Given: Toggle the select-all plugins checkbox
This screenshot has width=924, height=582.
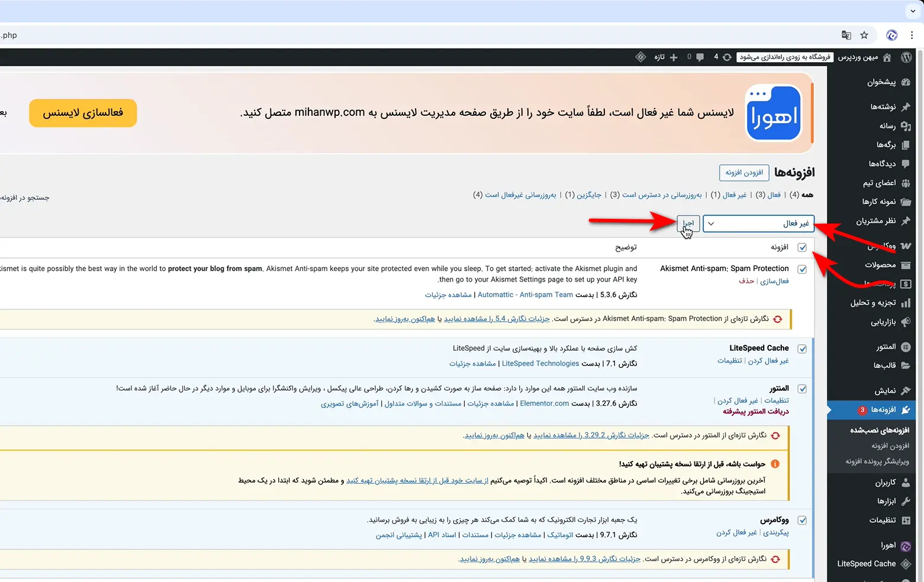Looking at the screenshot, I should [802, 247].
